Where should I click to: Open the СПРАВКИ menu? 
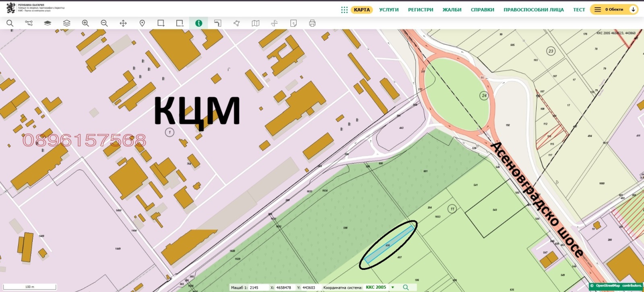tap(483, 10)
